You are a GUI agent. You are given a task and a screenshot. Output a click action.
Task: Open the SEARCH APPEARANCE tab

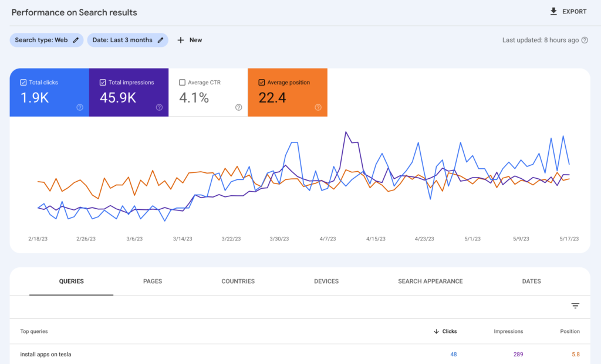tap(430, 281)
